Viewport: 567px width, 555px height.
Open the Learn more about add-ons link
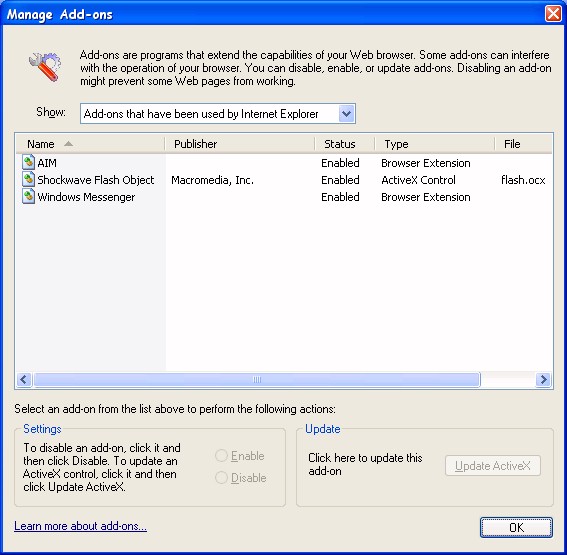tap(80, 526)
